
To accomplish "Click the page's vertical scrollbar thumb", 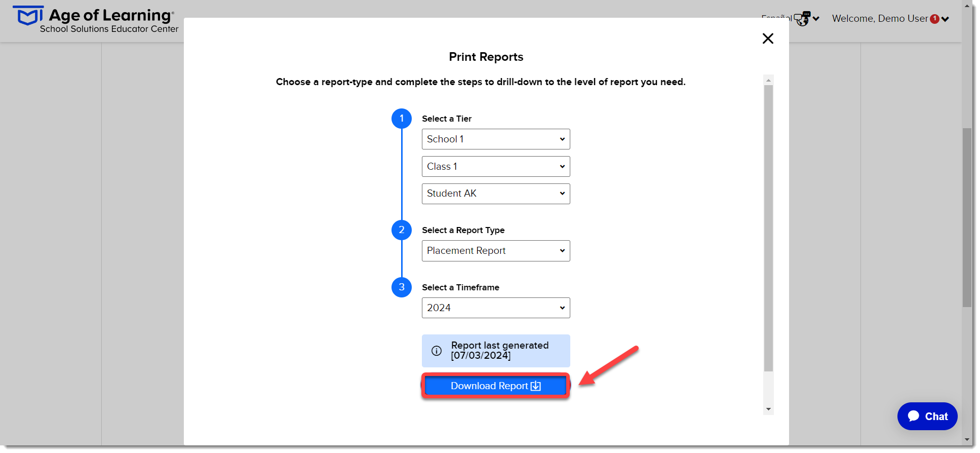I will click(967, 217).
